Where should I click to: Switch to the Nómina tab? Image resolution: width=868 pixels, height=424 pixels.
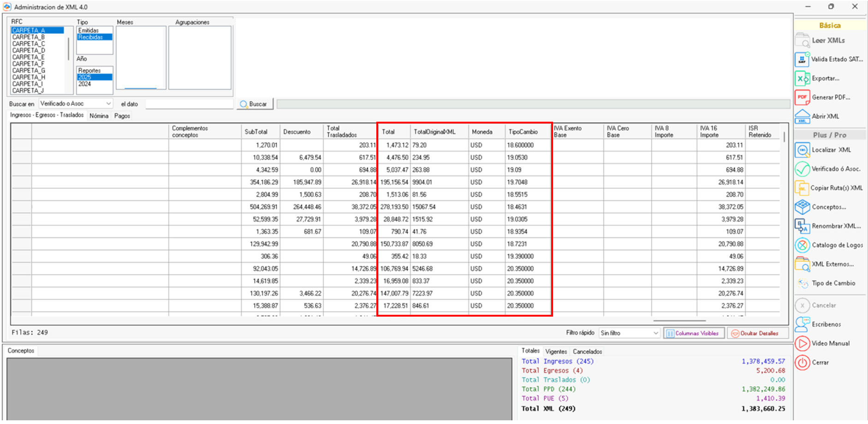99,116
